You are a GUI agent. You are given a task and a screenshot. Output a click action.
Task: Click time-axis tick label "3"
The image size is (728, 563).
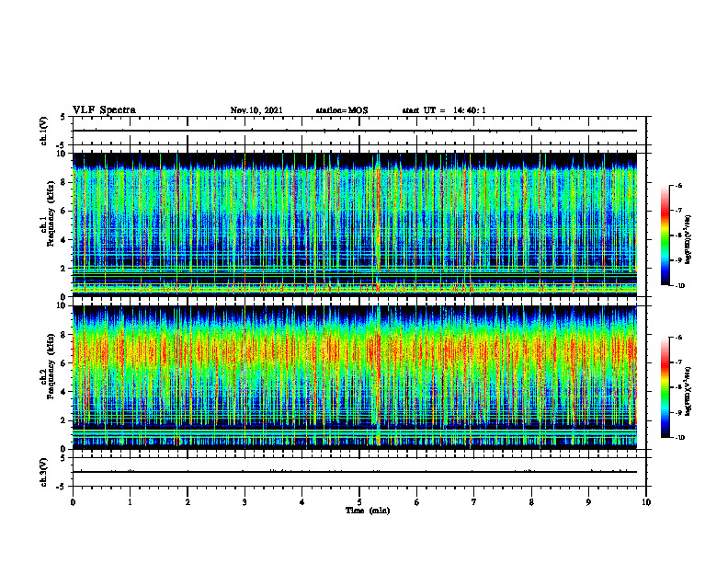[245, 502]
